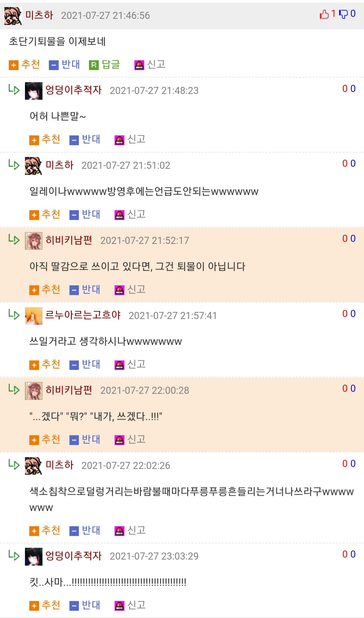Viewport: 364px width, 618px height.
Task: Click 엉덩이추적자 avatar at 23:03:29
Action: 34,557
